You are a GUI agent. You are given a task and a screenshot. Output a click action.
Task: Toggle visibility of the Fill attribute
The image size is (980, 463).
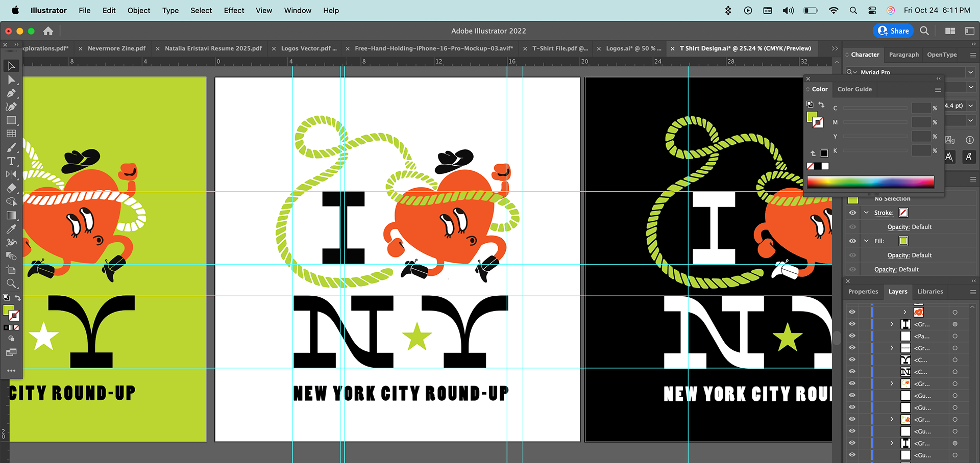[x=852, y=241]
